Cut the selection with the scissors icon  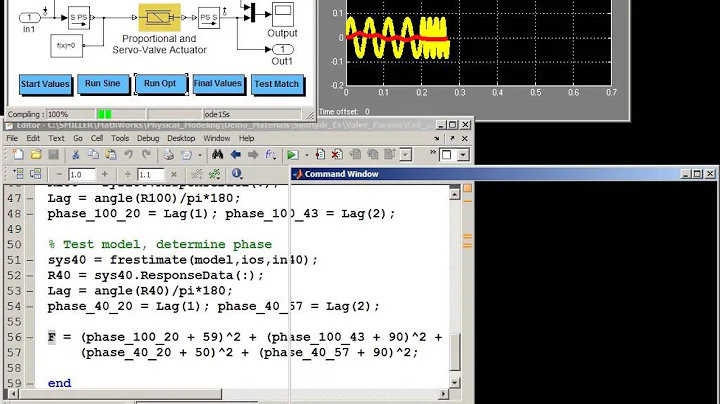pos(76,155)
